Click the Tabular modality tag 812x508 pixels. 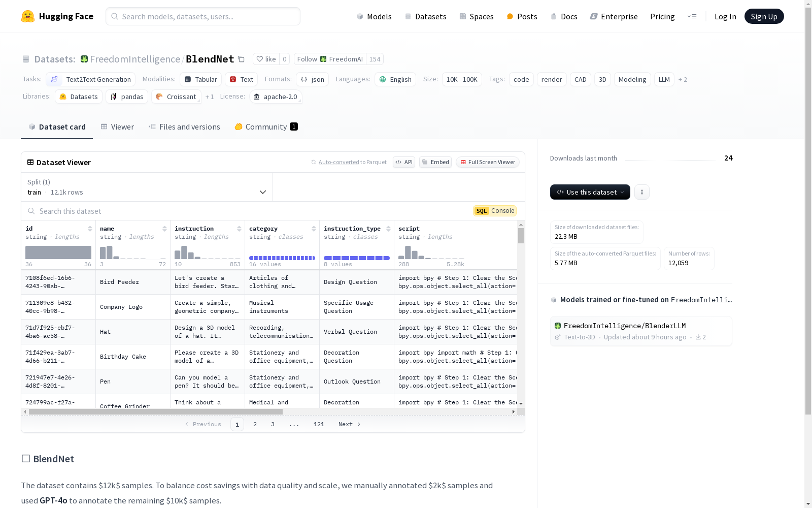tap(201, 79)
